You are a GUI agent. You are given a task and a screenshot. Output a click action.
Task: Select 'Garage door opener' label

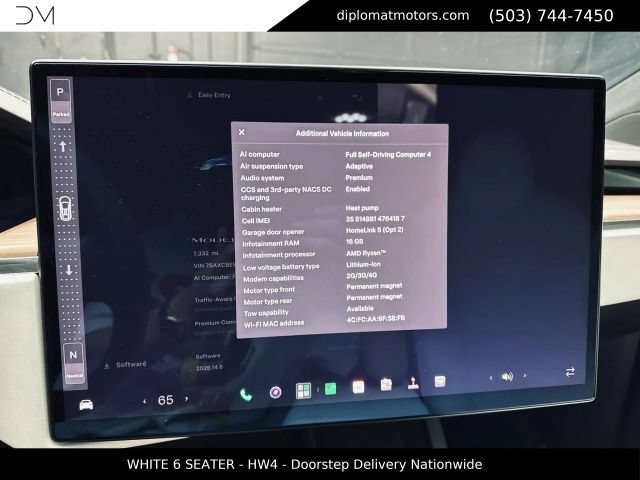(x=273, y=232)
